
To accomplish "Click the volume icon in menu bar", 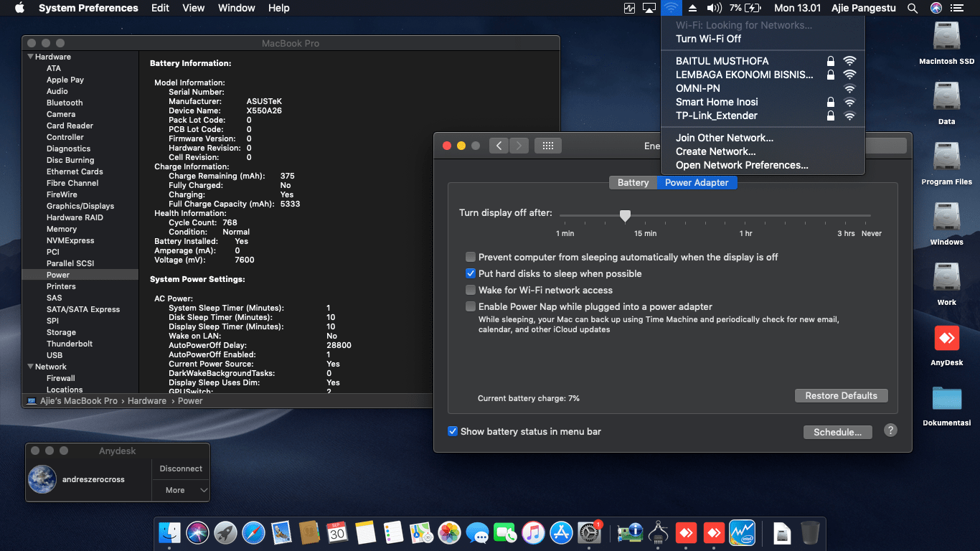I will (714, 8).
